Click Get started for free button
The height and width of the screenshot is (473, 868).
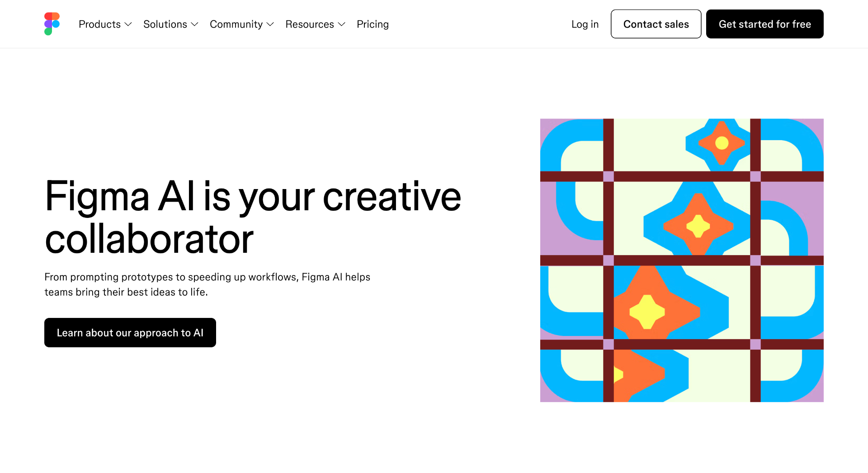765,24
